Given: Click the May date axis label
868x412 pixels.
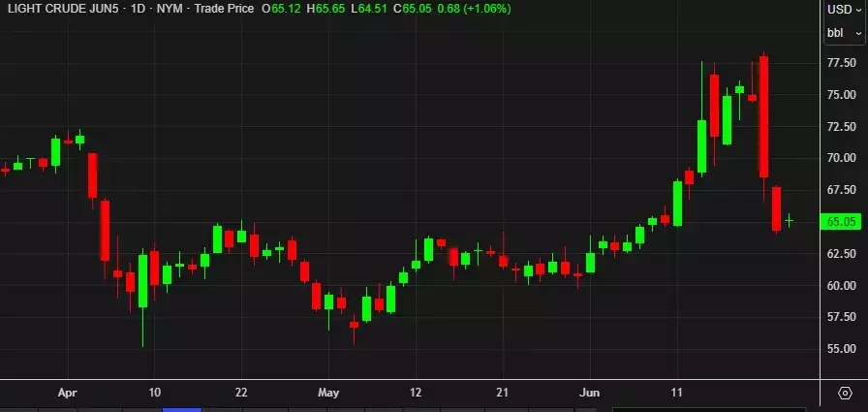Looking at the screenshot, I should (x=328, y=394).
